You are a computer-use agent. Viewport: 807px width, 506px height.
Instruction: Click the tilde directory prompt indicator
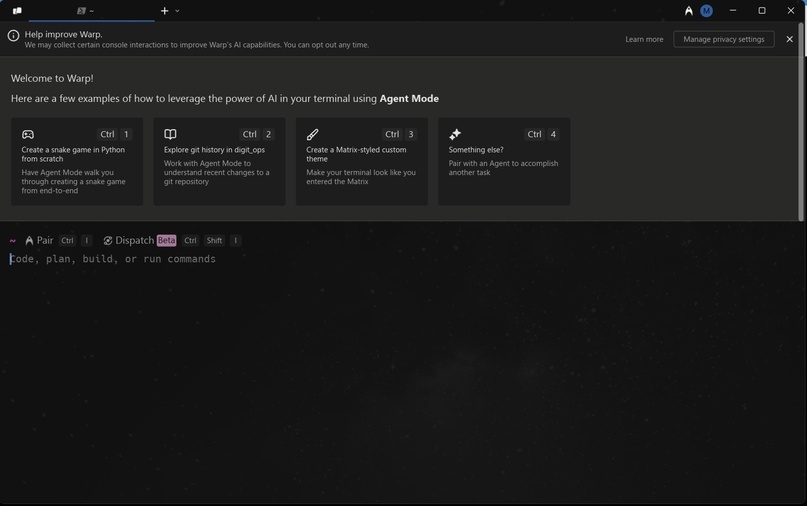[x=12, y=240]
